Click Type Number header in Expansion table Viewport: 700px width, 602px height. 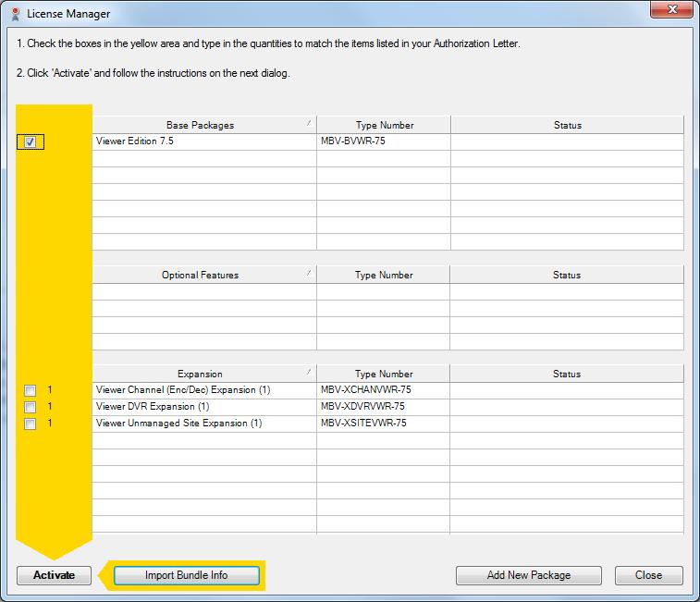coord(383,374)
